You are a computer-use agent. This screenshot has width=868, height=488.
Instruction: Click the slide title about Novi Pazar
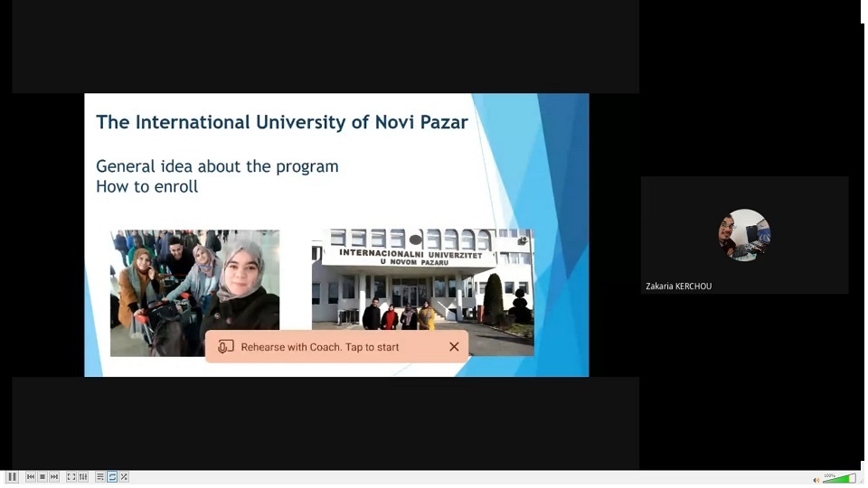pyautogui.click(x=282, y=122)
